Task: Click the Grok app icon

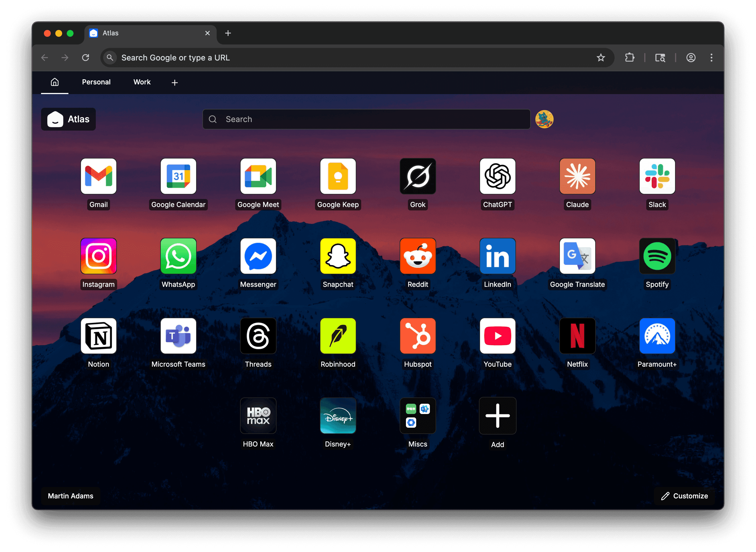Action: coord(418,176)
